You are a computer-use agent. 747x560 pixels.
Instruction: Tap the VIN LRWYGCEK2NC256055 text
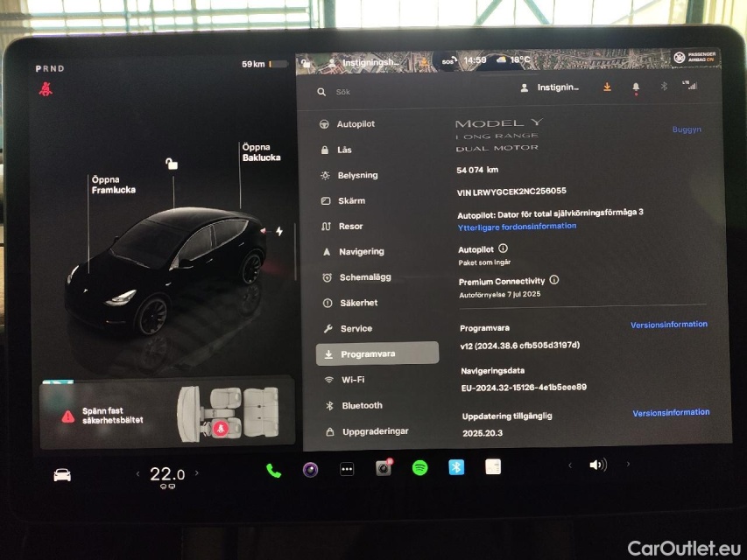pos(511,192)
